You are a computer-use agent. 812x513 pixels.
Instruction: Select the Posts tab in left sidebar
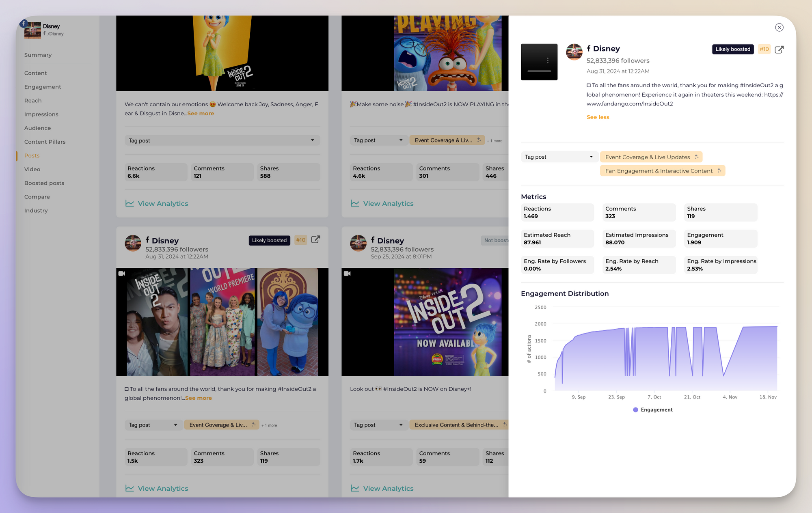point(31,155)
